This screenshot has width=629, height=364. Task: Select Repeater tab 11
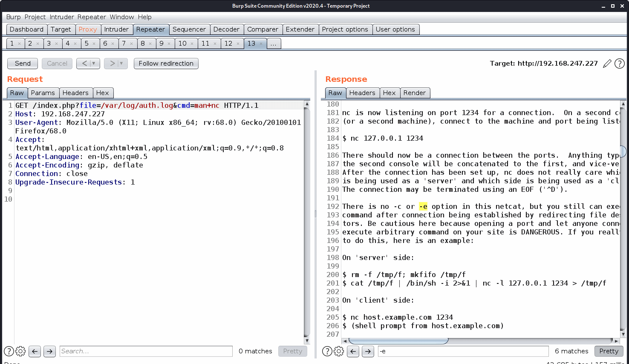click(x=205, y=44)
